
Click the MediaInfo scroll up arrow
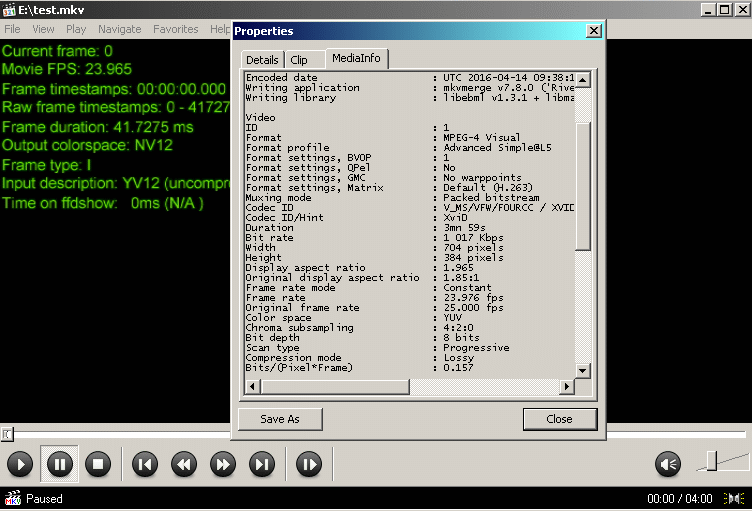[x=583, y=80]
